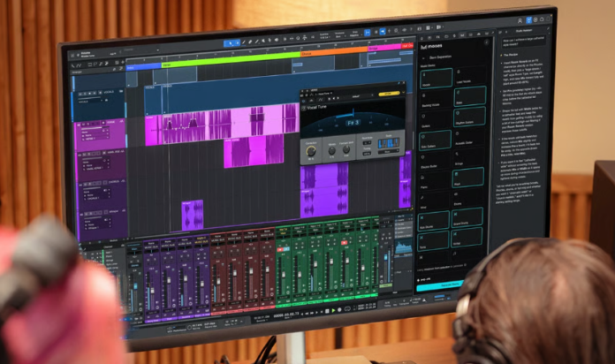This screenshot has width=615, height=364.
Task: Toggle the Keys stem tile
Action: (468, 178)
